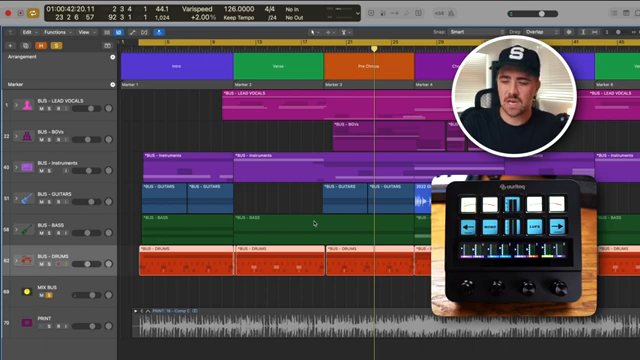
Task: Click the pan knob on BUS - BASS
Action: (x=109, y=233)
